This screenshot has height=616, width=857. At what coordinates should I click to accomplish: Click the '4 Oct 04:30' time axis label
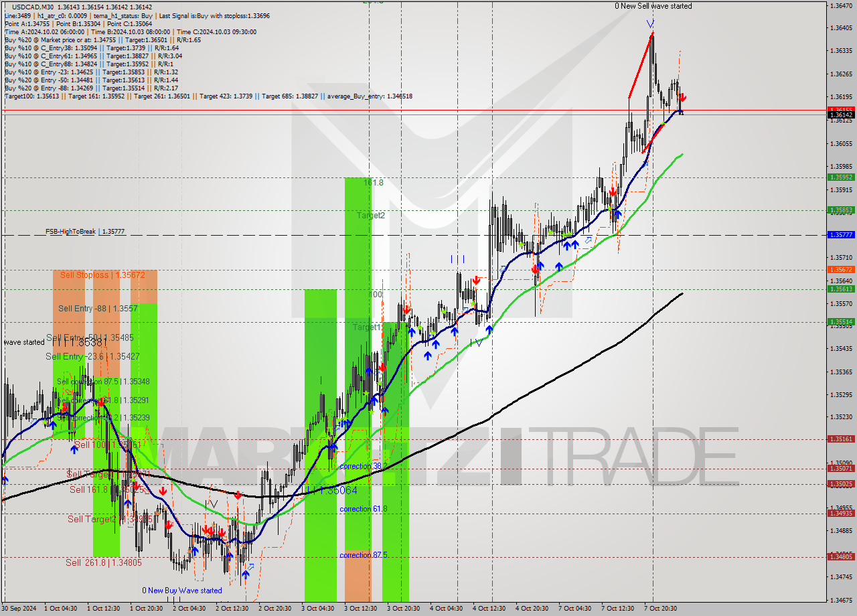(x=446, y=609)
